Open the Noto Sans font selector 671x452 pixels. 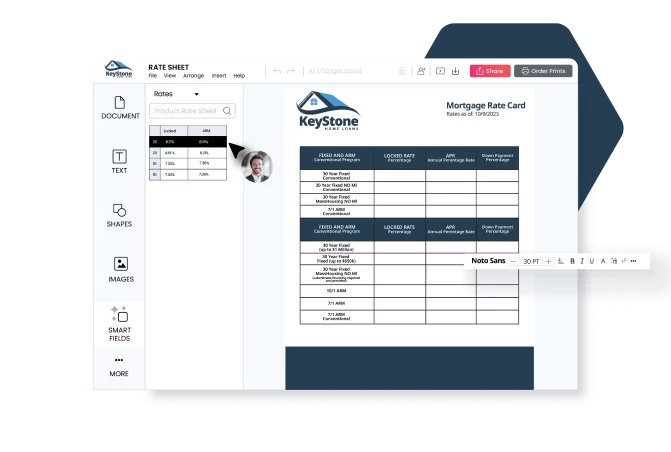pyautogui.click(x=487, y=261)
